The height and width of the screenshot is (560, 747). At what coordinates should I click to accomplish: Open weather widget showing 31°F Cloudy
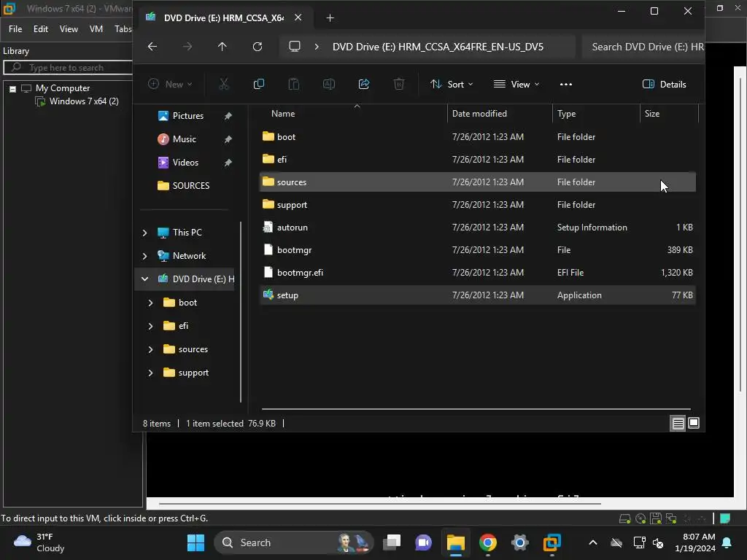[x=39, y=542]
